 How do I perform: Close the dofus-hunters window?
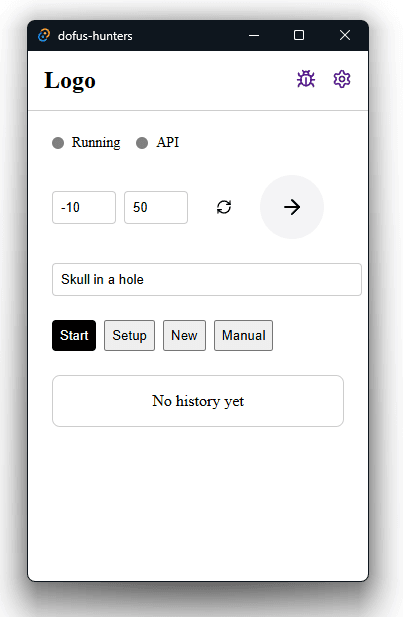tap(345, 35)
